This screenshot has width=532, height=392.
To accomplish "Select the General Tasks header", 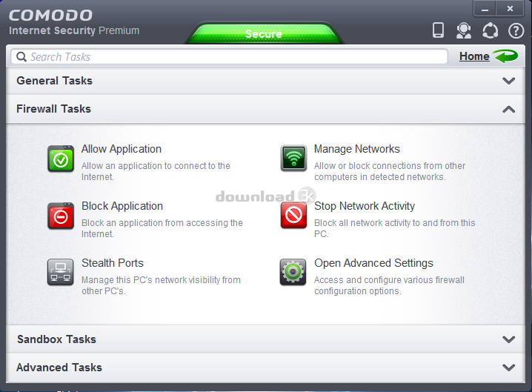I will (55, 81).
